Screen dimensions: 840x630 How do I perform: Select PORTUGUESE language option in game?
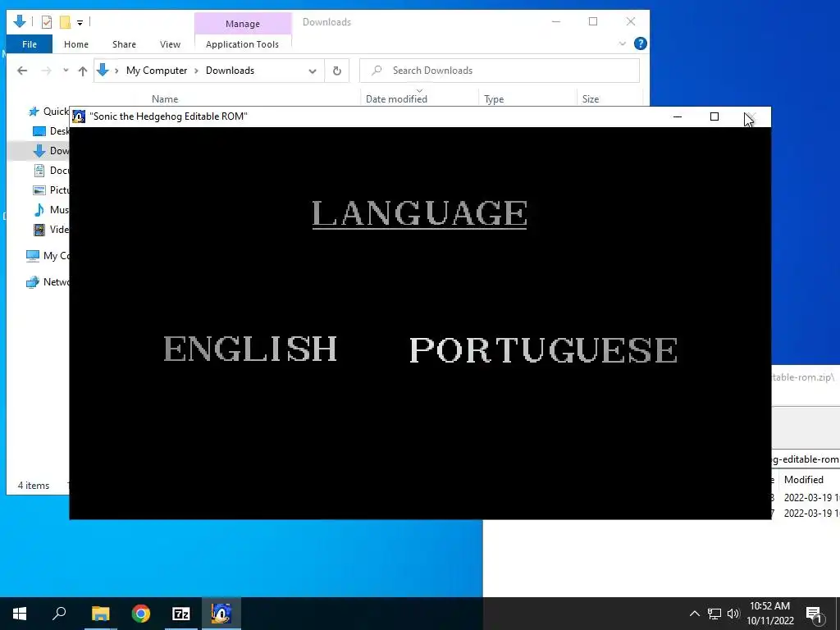click(x=543, y=350)
